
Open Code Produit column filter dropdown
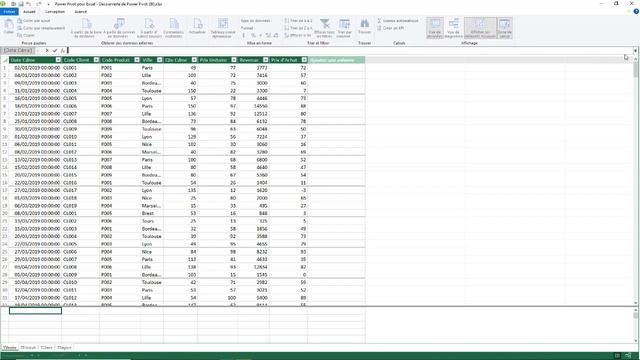click(x=137, y=60)
